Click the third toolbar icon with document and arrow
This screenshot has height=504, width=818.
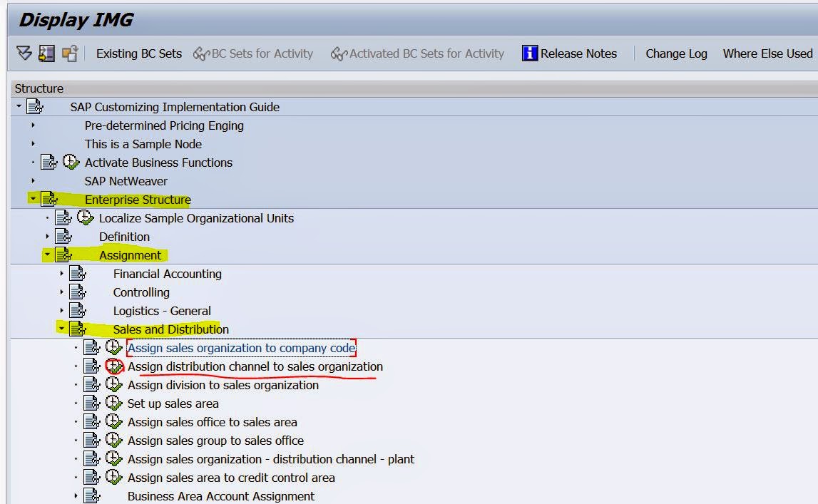69,53
